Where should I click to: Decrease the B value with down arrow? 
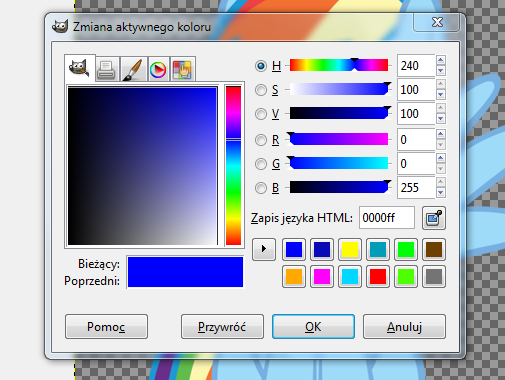[x=441, y=193]
